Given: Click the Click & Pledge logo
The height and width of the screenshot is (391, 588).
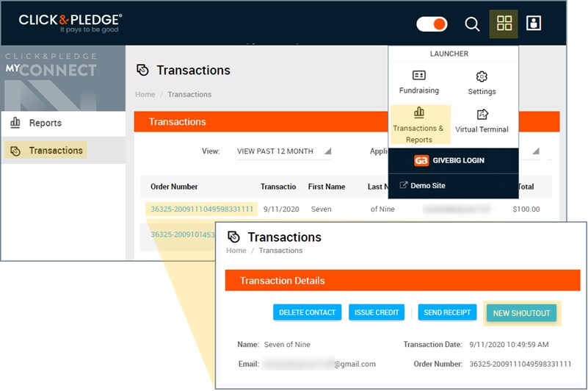Looking at the screenshot, I should [70, 24].
